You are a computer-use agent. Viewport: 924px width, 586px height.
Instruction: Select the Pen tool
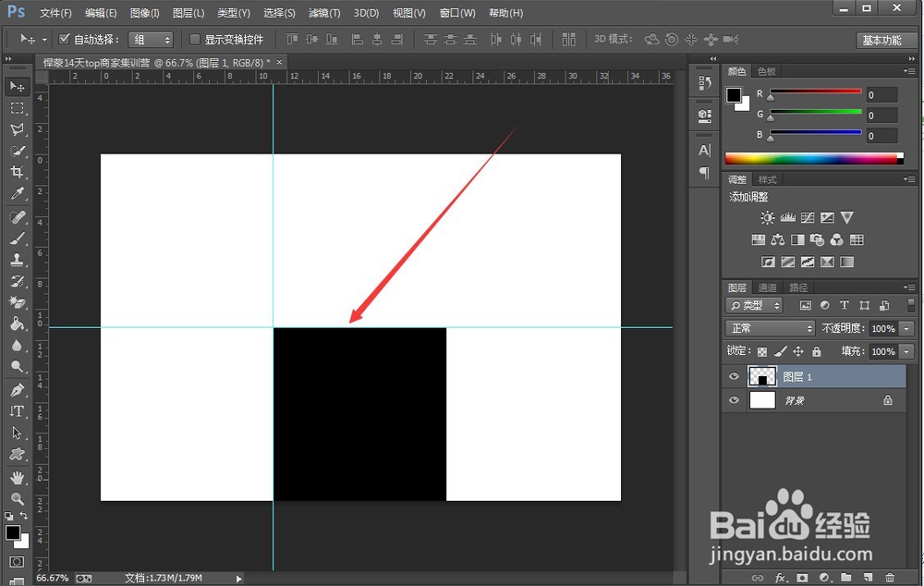[17, 390]
